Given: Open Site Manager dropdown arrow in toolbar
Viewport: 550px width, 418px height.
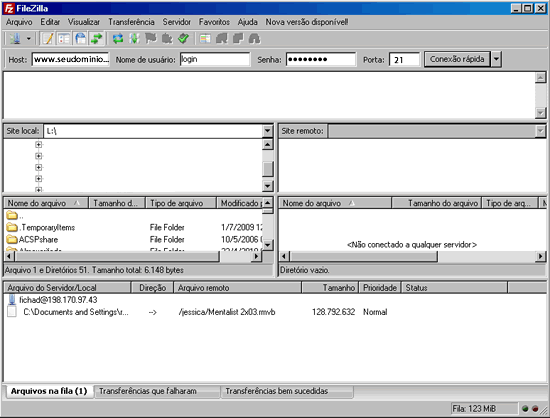Looking at the screenshot, I should 29,39.
